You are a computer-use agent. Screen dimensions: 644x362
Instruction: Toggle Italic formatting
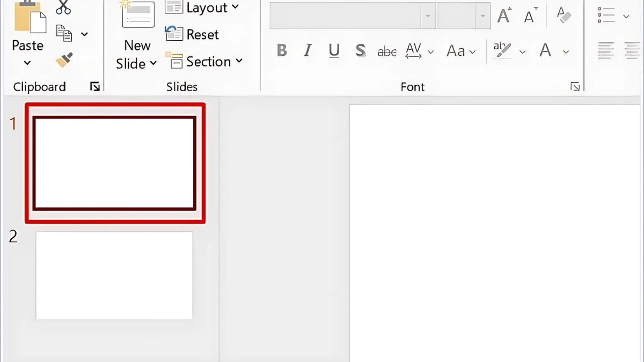pyautogui.click(x=308, y=51)
